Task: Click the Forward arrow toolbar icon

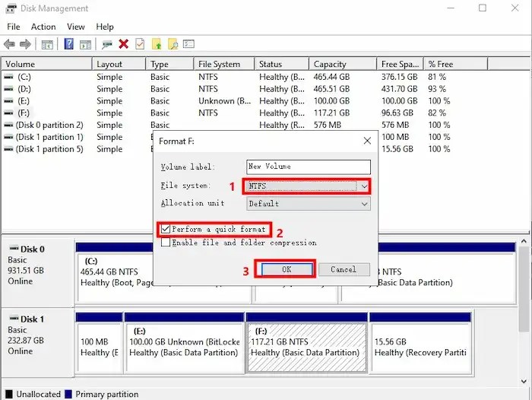Action: (25, 44)
